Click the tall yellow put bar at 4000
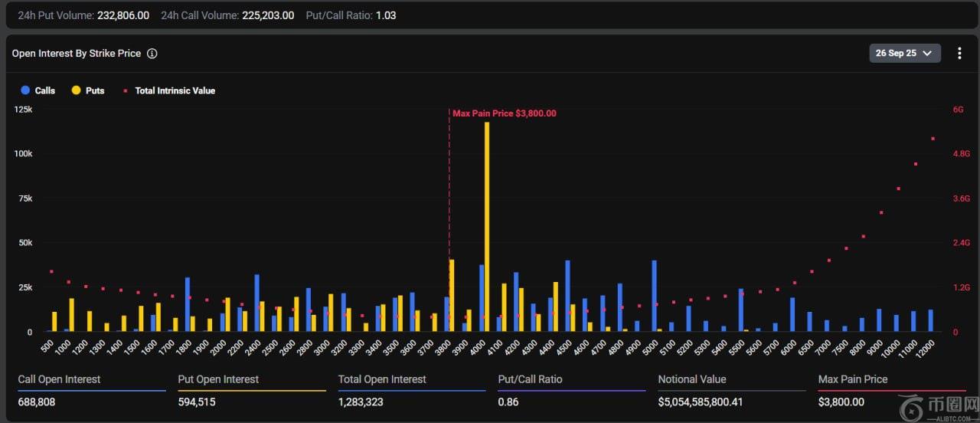The image size is (980, 423). click(x=487, y=230)
